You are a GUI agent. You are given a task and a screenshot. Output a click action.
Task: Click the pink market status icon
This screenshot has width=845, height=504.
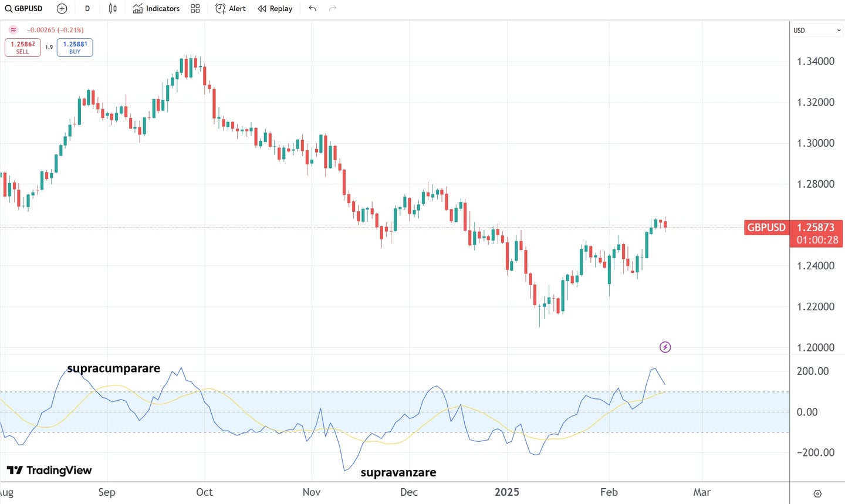[13, 30]
